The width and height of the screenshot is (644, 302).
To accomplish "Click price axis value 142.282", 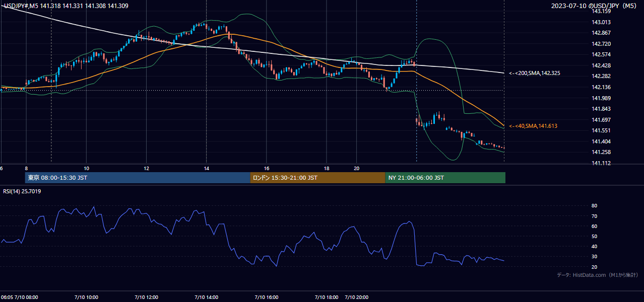I will pos(601,76).
